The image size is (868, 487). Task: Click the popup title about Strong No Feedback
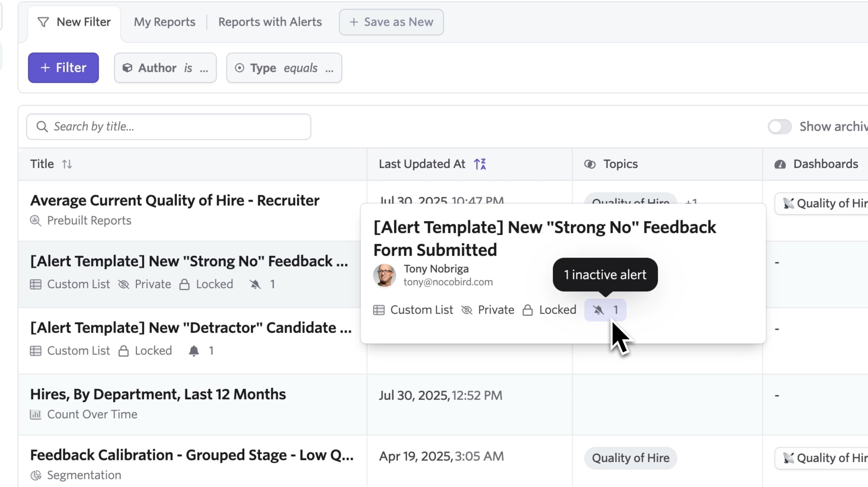click(x=545, y=239)
